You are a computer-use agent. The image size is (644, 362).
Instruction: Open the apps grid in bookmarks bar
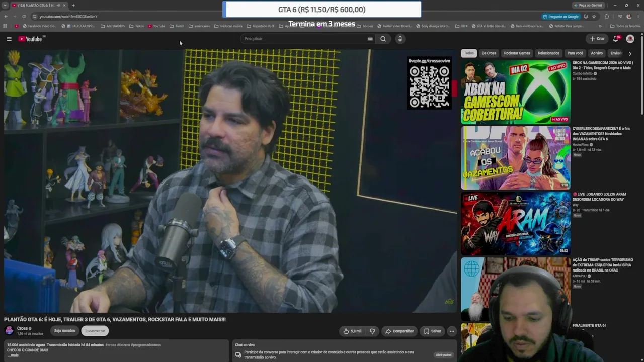coord(6,26)
